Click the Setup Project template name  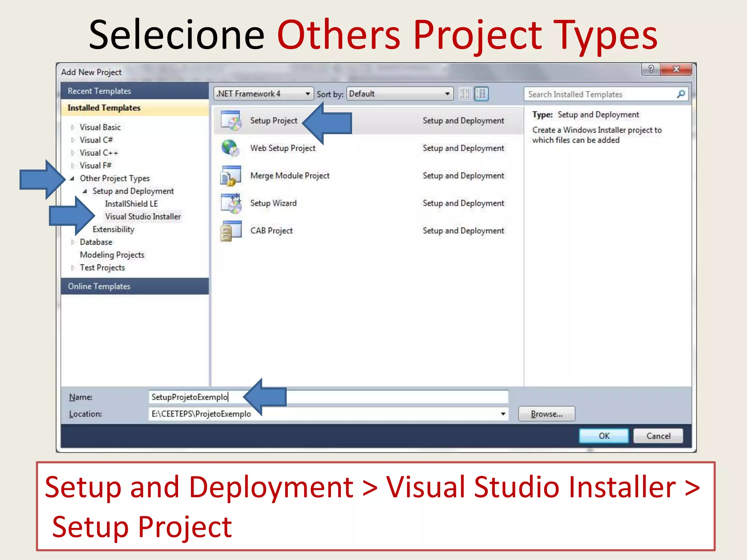[x=274, y=121]
